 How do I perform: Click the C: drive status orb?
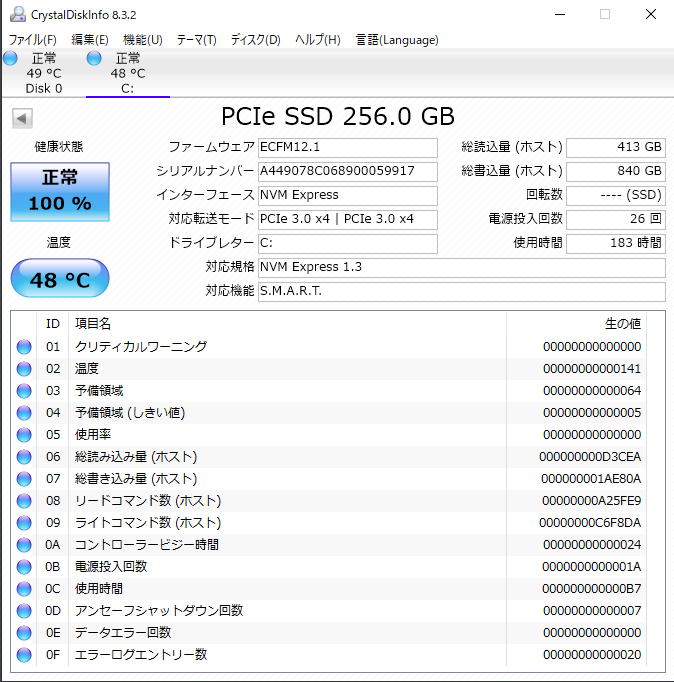94,59
